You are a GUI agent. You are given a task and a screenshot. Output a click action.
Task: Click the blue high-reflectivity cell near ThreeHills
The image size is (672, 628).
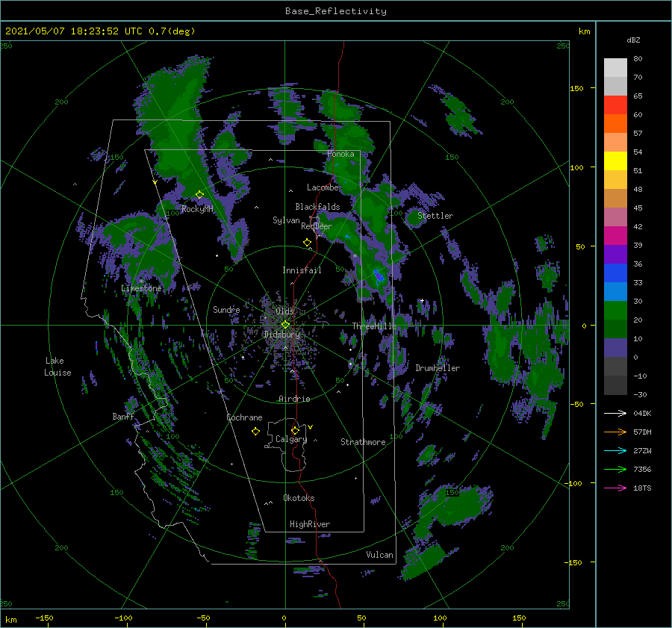click(379, 276)
